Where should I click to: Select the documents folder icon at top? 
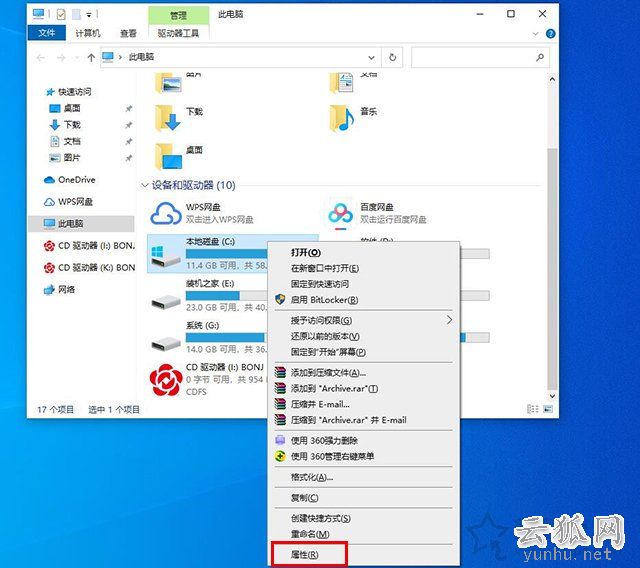(342, 83)
